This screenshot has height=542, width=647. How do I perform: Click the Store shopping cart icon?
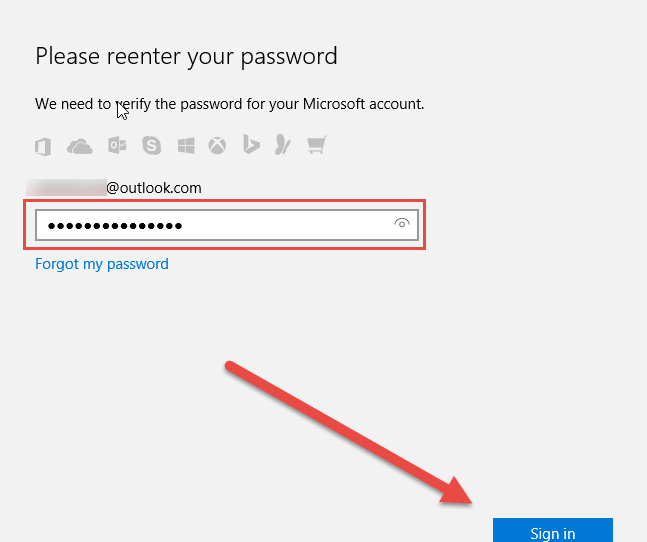point(317,145)
